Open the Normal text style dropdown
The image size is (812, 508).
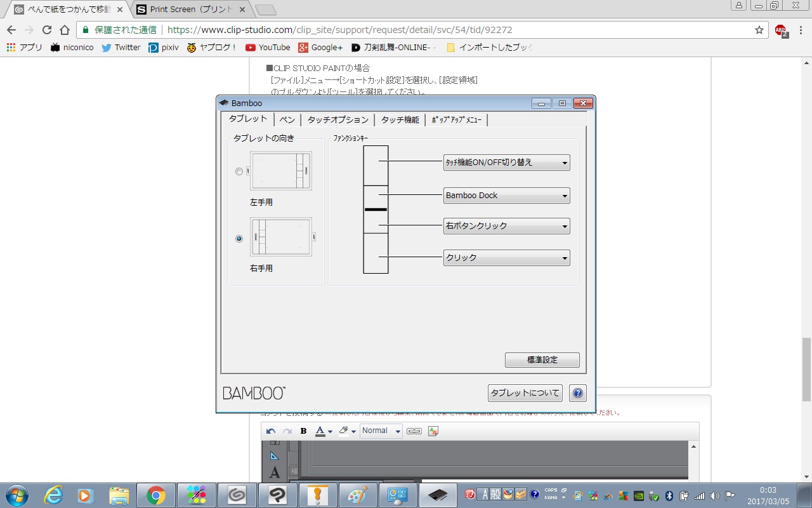click(x=381, y=431)
